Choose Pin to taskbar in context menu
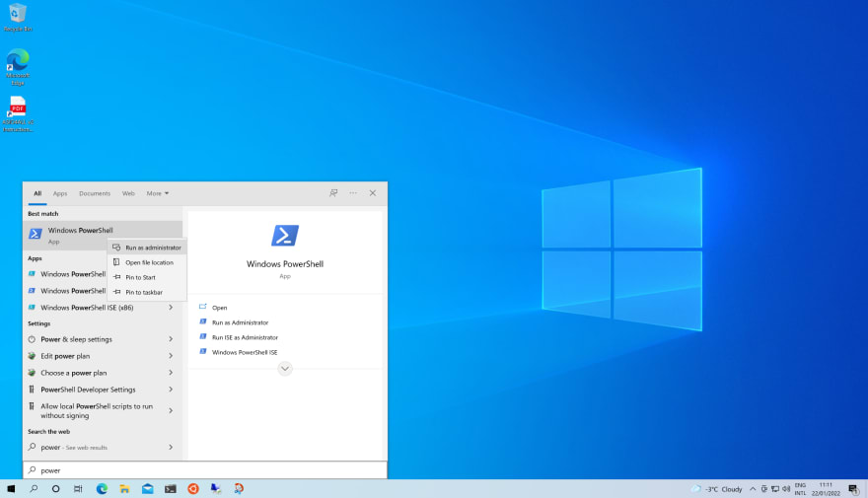Screen dimensions: 868x498 (x=147, y=292)
